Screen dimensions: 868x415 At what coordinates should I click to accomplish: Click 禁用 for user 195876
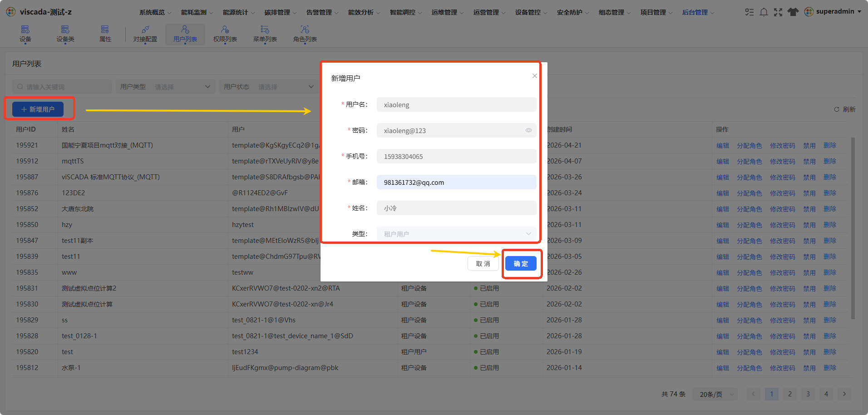click(809, 193)
